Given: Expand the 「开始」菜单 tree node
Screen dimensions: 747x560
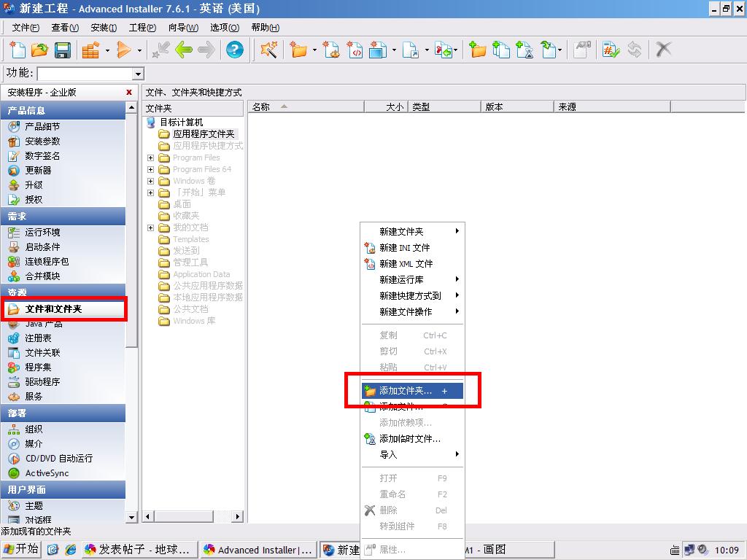Looking at the screenshot, I should [150, 192].
